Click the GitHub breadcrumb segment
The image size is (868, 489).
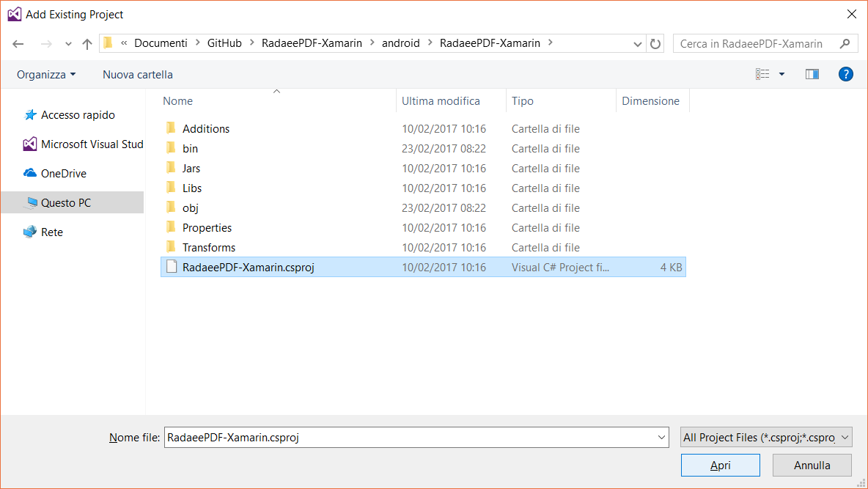click(x=224, y=43)
